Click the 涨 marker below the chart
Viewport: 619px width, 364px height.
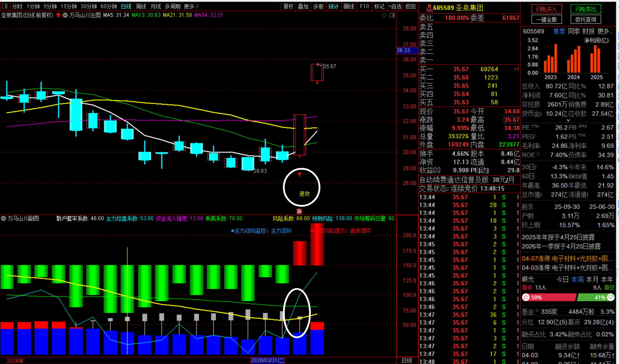point(299,211)
